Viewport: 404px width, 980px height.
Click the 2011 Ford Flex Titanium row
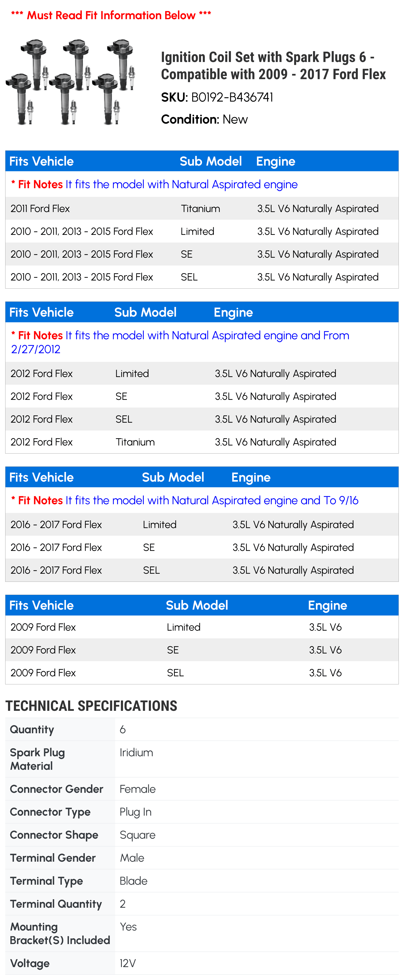[202, 208]
